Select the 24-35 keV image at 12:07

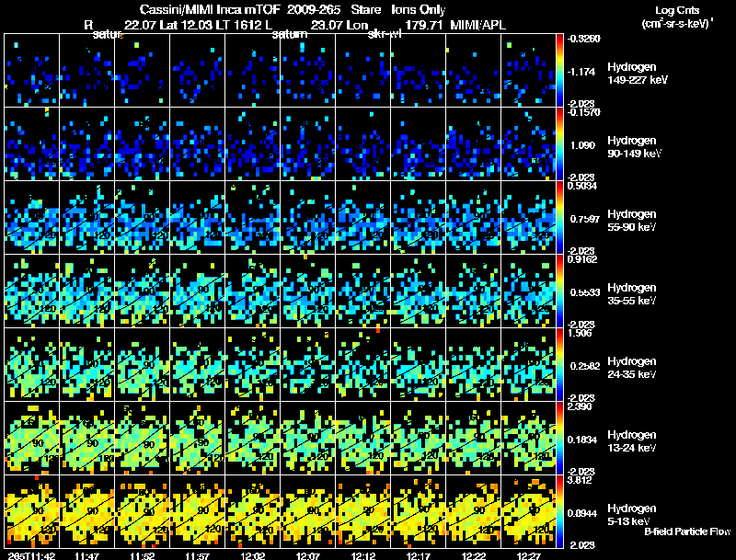point(308,365)
